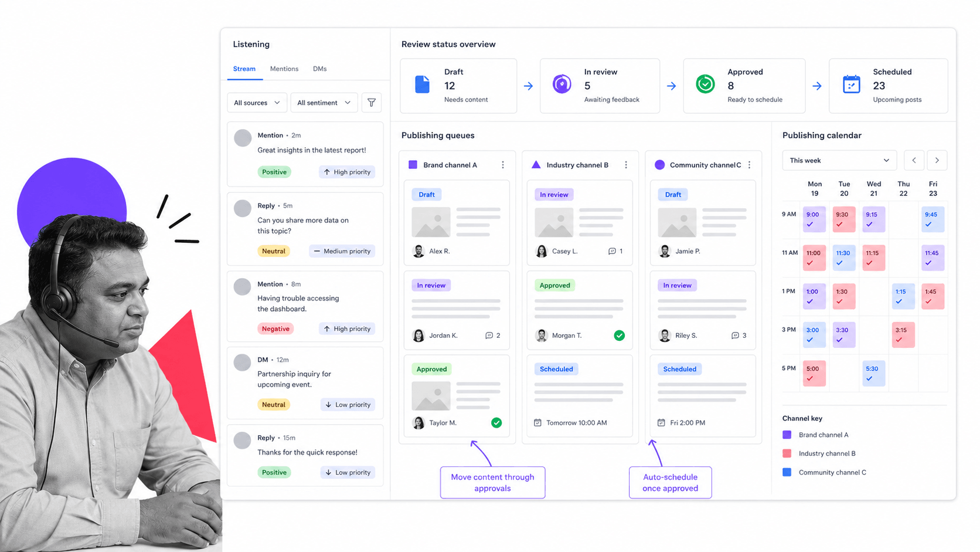Click Industry channel B color swatch in key
This screenshot has width=980, height=552.
[787, 453]
